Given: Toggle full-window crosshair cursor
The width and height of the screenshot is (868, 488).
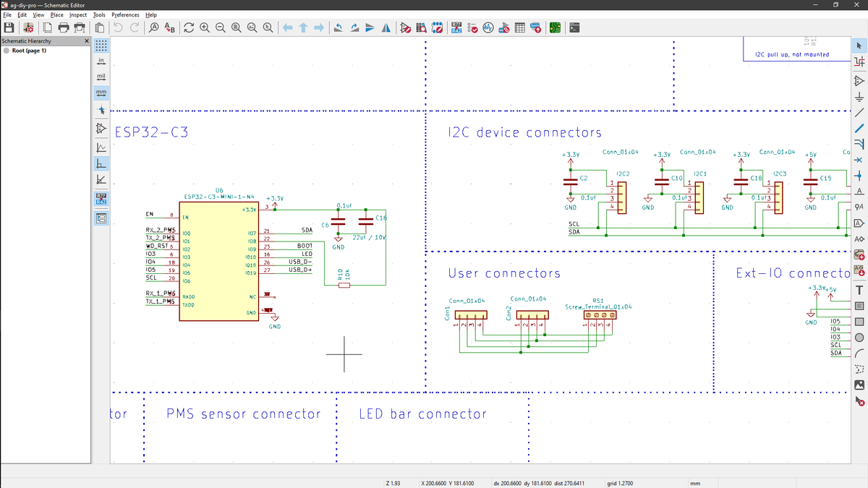Looking at the screenshot, I should coord(101,111).
